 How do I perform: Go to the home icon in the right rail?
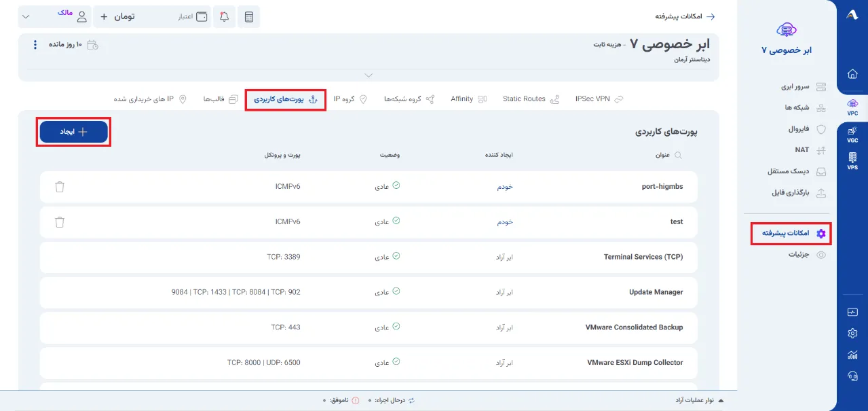(852, 73)
